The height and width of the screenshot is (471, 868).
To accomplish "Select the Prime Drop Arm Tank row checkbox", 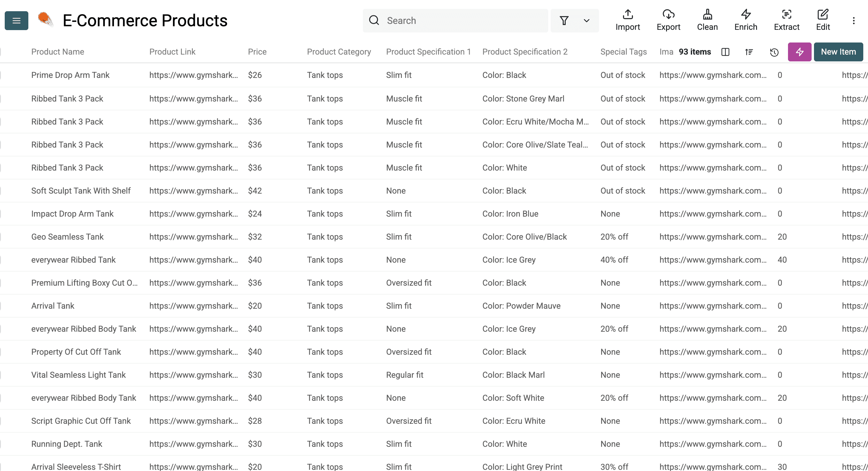I will point(1,75).
